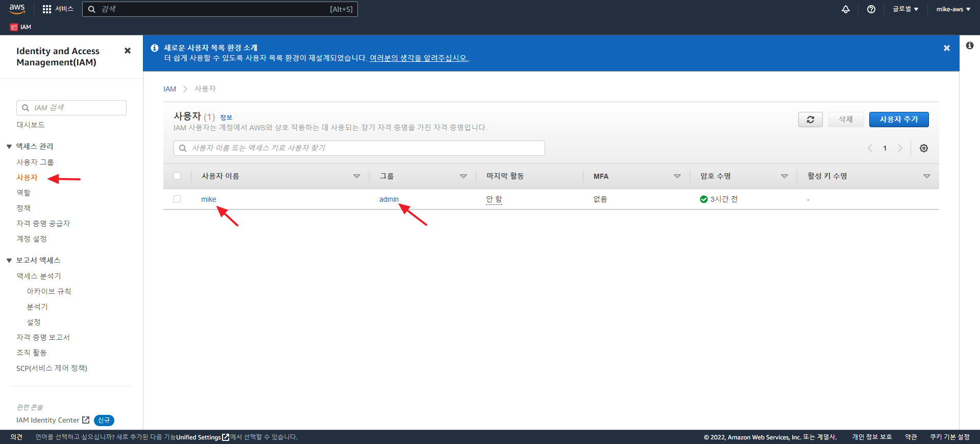Screen dimensions: 980x444
Task: Open the notifications bell icon
Action: pos(846,9)
